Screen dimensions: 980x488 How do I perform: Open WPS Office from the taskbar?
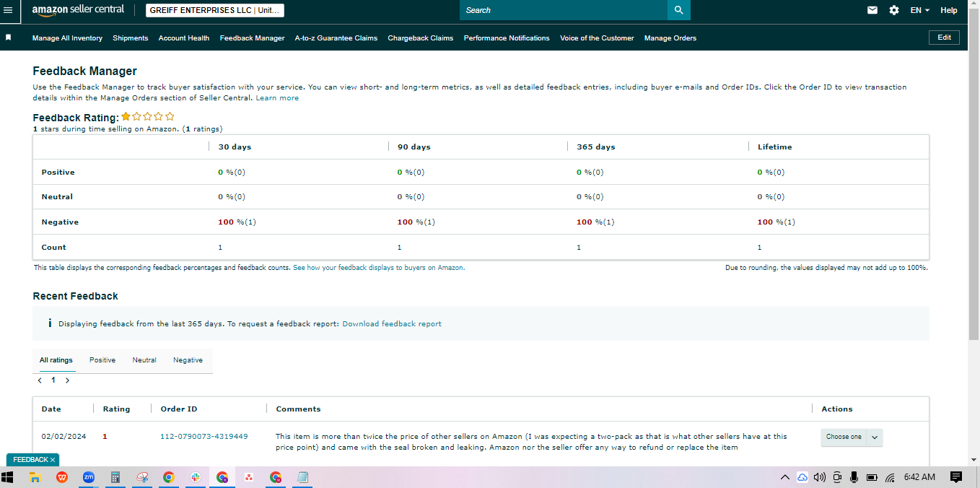(x=62, y=477)
